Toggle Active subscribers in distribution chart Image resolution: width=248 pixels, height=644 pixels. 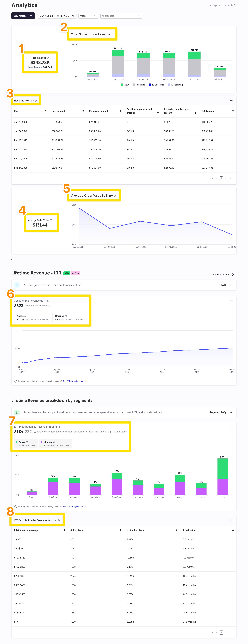click(x=26, y=444)
